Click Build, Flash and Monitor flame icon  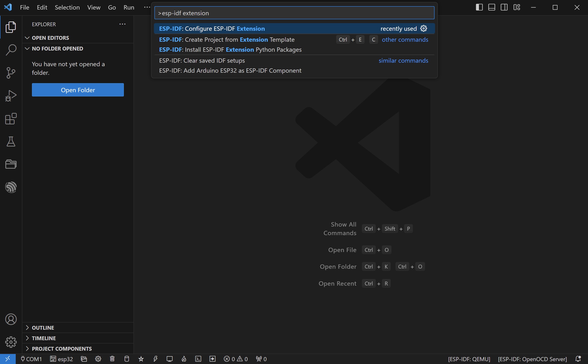coord(184,359)
